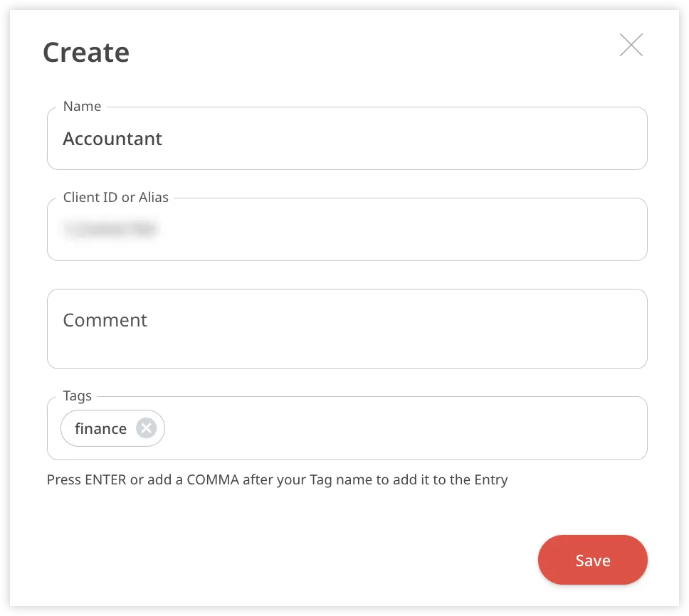Select the finance tag chip label
Screen dimensions: 689x616
pyautogui.click(x=100, y=428)
